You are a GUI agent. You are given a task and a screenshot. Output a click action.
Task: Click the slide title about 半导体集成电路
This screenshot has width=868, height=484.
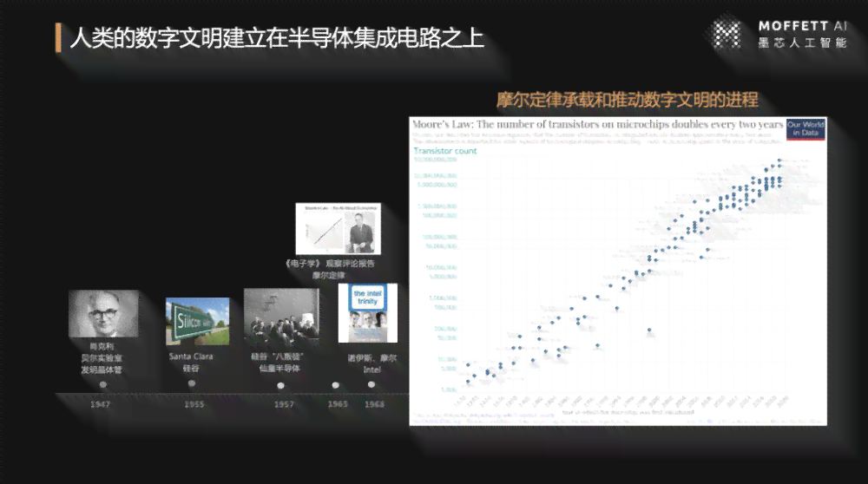coord(277,37)
